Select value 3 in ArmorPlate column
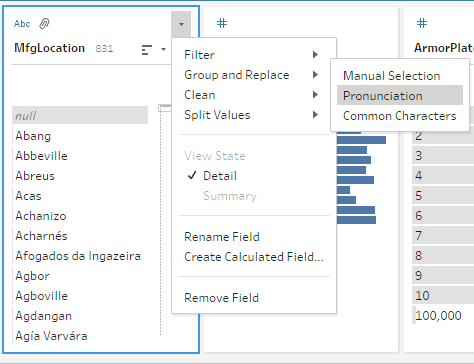 [443, 156]
